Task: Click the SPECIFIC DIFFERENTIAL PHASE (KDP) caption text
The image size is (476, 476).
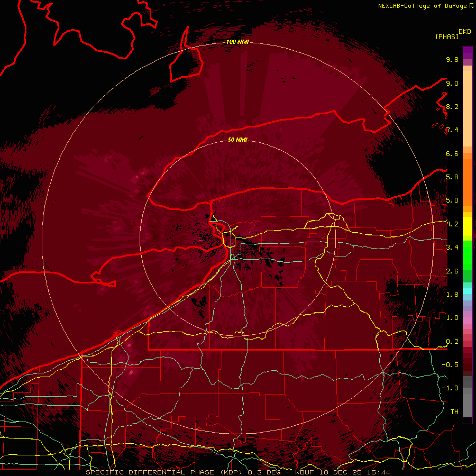Action: click(165, 472)
